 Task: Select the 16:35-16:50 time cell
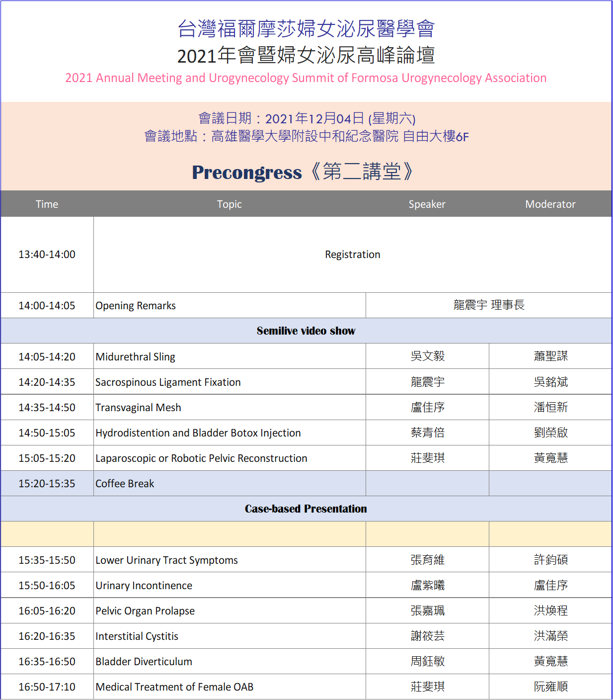pyautogui.click(x=47, y=662)
